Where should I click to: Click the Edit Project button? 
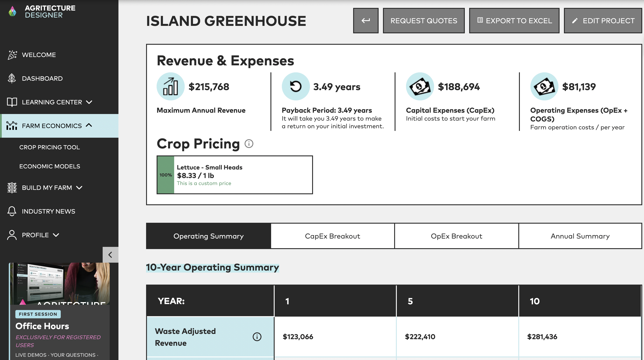point(603,20)
